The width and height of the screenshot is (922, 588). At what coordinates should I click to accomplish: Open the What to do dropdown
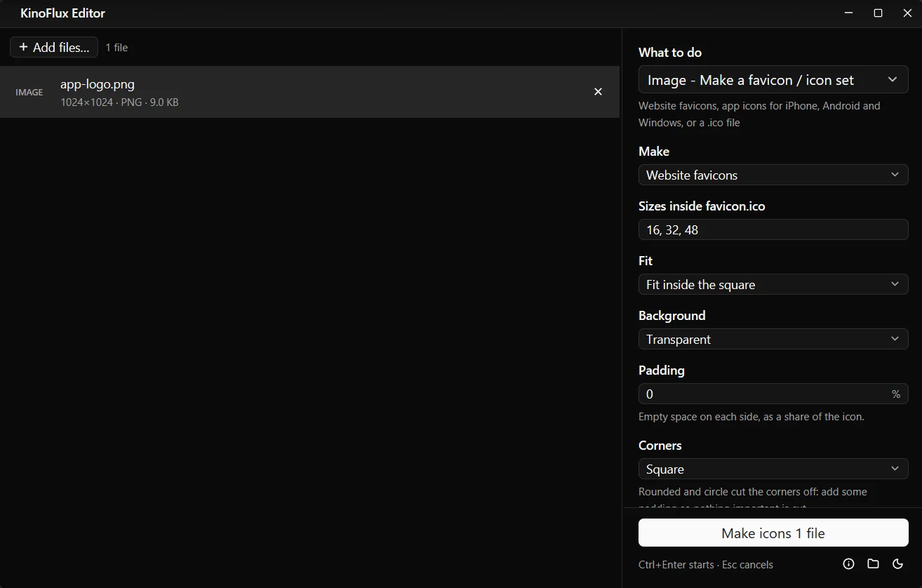773,80
